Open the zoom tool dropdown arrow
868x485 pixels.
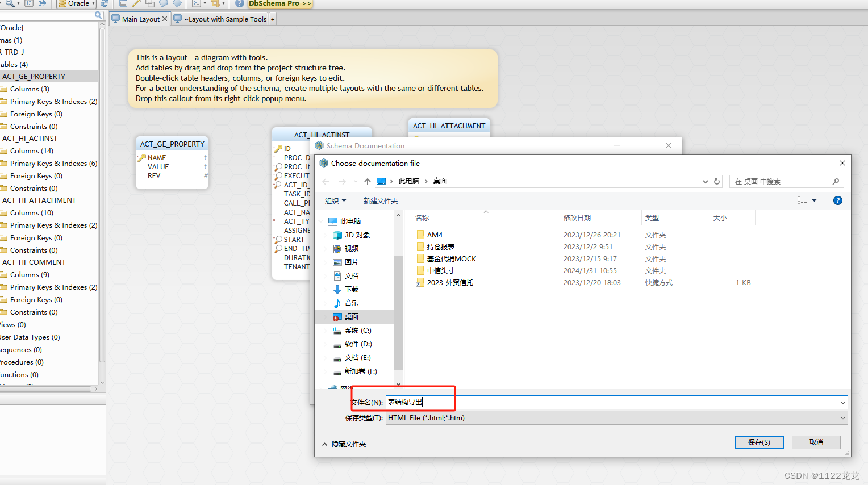pos(19,3)
